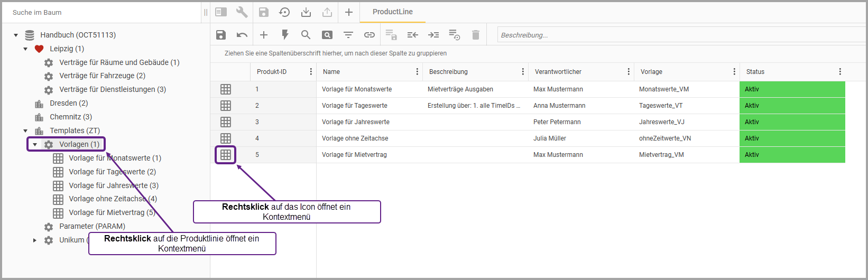Select Verträge für Fahrzeuge (2) in tree

tap(102, 76)
